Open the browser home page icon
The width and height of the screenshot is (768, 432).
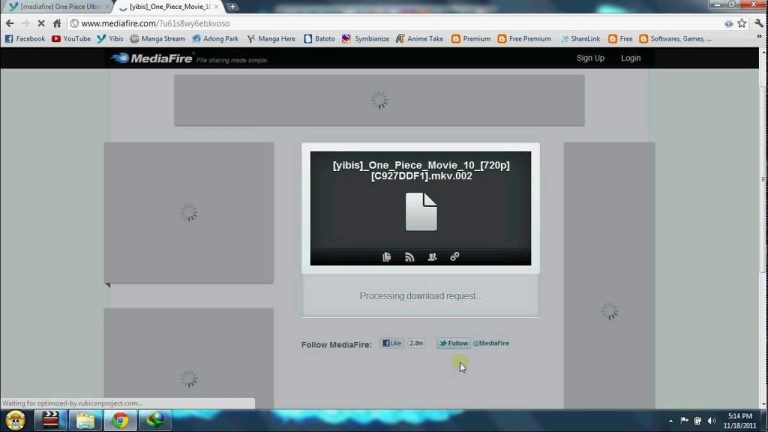coord(57,23)
